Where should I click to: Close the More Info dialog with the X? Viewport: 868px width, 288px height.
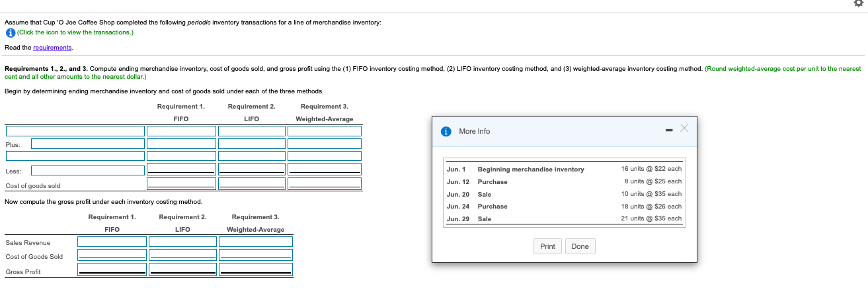684,128
